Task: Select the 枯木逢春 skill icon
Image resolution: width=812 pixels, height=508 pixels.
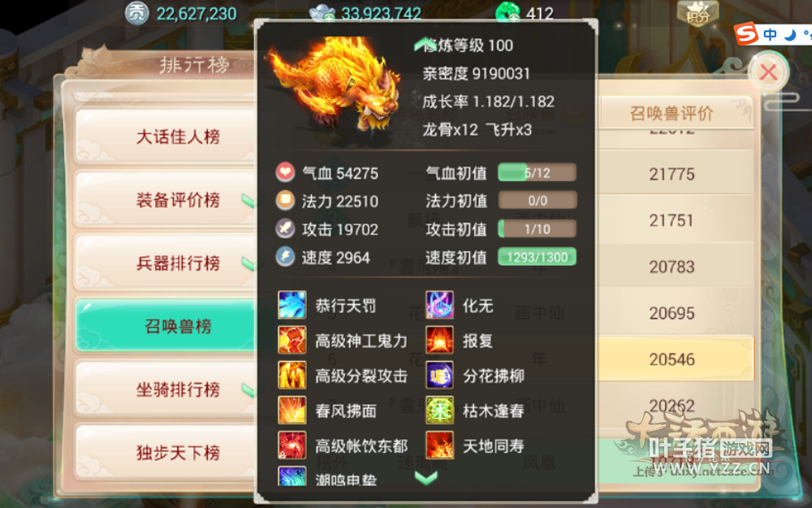Action: [x=439, y=411]
